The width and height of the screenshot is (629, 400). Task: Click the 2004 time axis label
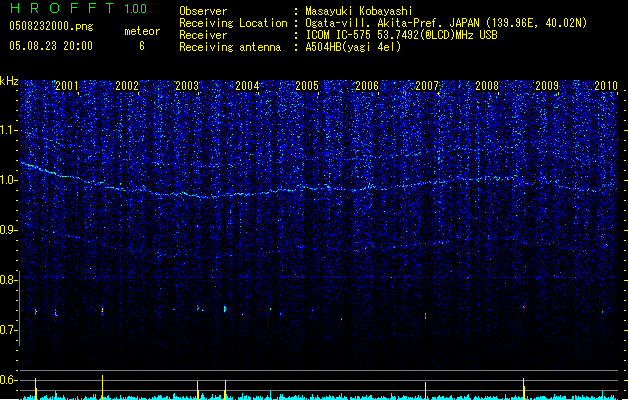coord(247,85)
